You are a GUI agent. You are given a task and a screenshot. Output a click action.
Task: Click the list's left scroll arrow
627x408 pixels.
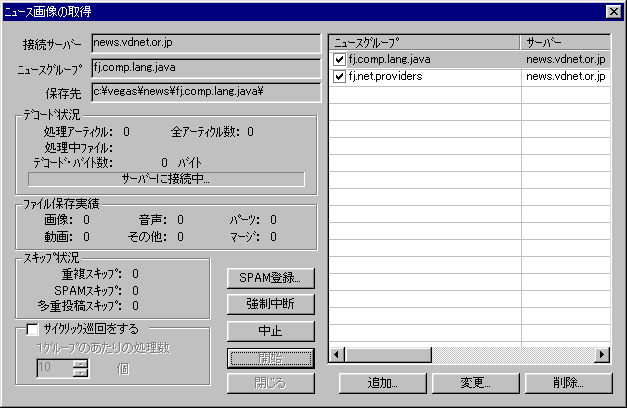coord(337,355)
